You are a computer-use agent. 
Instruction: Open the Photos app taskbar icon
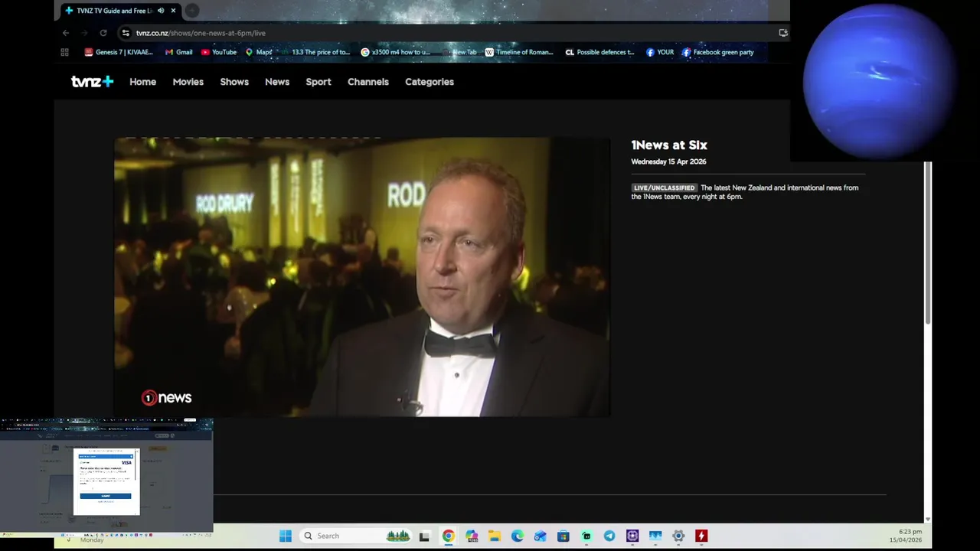pos(655,536)
